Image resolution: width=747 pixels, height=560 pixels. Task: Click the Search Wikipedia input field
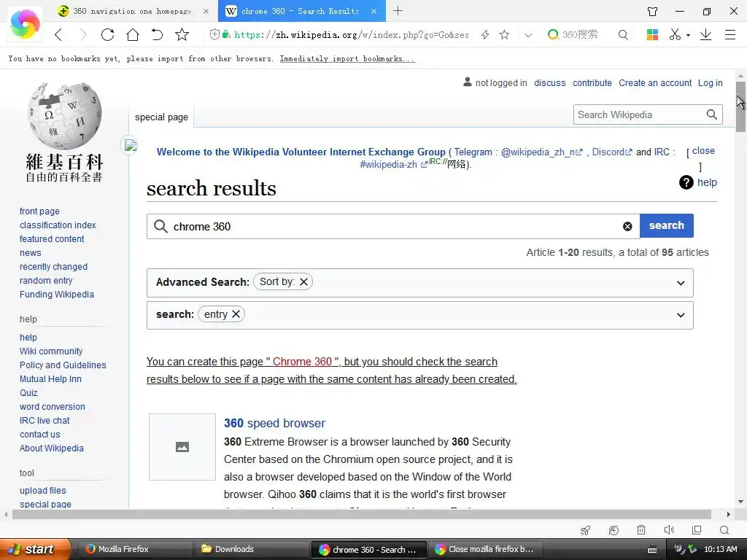click(638, 114)
